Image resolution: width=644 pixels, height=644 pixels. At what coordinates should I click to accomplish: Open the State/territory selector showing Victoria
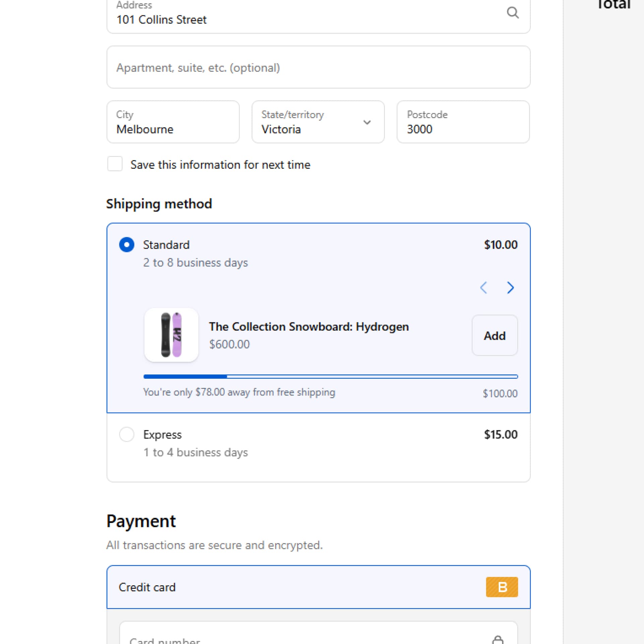(317, 122)
